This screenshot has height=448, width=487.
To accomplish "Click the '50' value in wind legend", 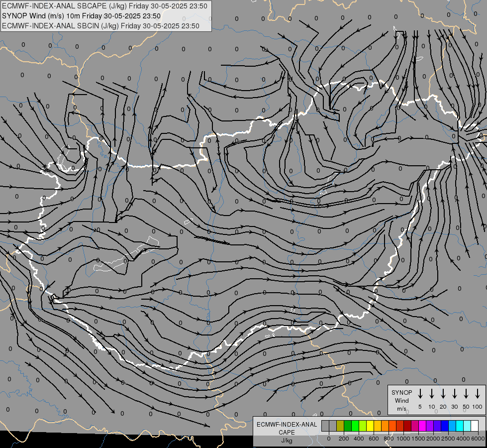I will point(466,407).
